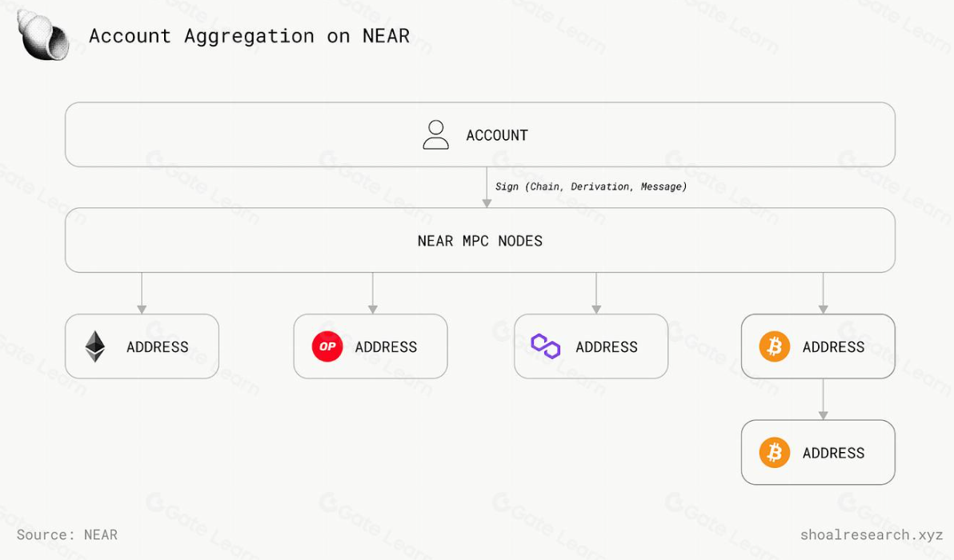Image resolution: width=954 pixels, height=560 pixels.
Task: Select the purple Polygon icon
Action: pos(546,346)
